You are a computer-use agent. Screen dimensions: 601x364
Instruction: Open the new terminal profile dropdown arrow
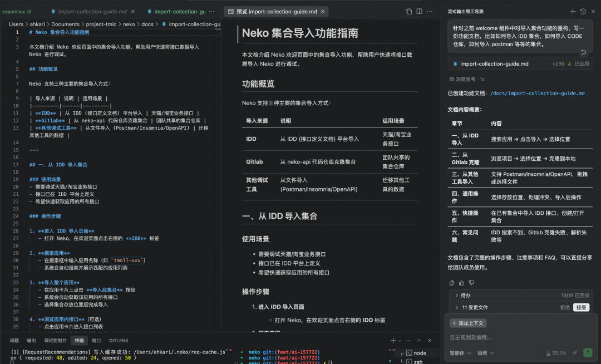tap(400, 341)
